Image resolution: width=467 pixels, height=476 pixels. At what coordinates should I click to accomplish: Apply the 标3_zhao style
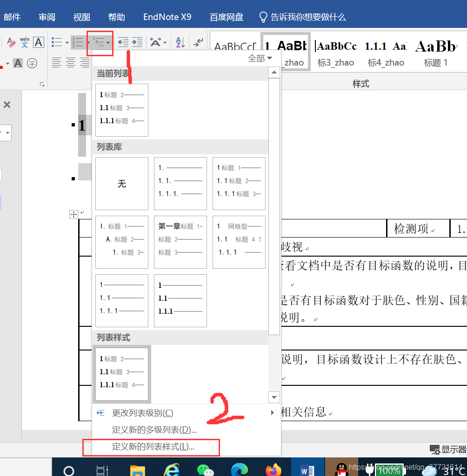coord(335,53)
